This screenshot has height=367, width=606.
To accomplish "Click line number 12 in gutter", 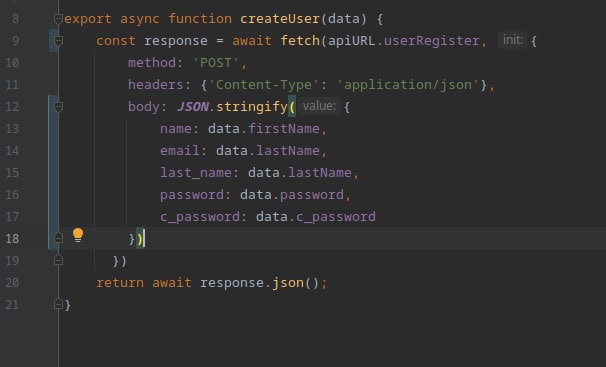I will pos(12,107).
